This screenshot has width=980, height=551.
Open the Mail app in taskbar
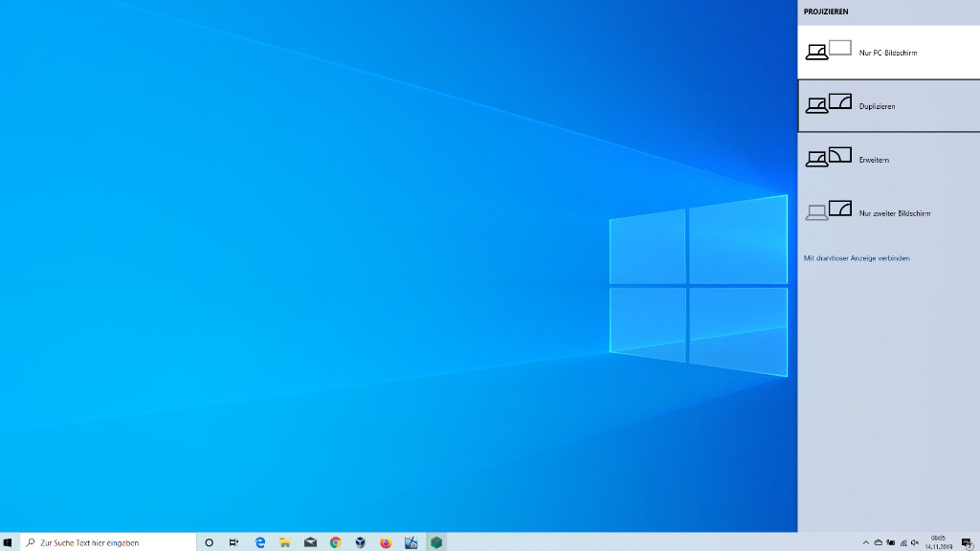[311, 542]
